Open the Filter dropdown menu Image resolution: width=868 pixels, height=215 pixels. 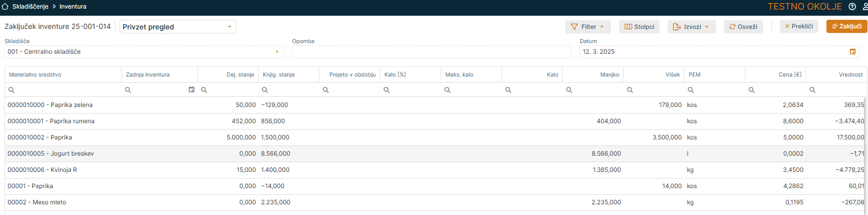coord(588,27)
